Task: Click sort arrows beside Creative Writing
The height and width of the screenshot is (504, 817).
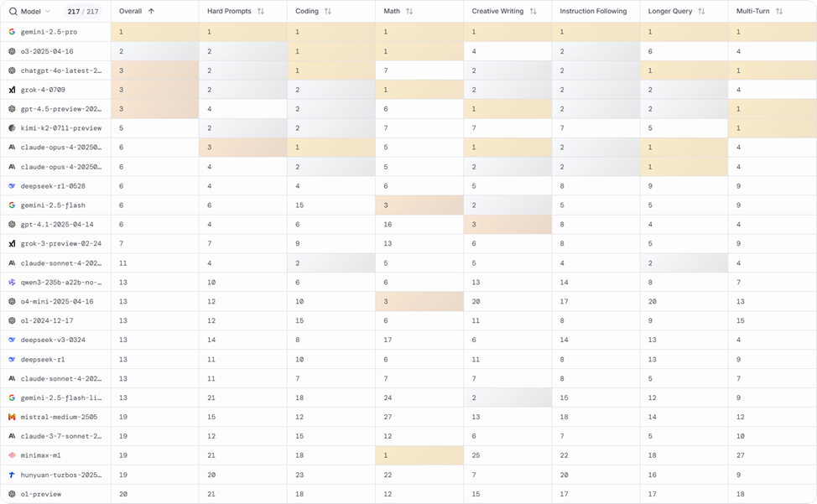Action: pyautogui.click(x=533, y=12)
